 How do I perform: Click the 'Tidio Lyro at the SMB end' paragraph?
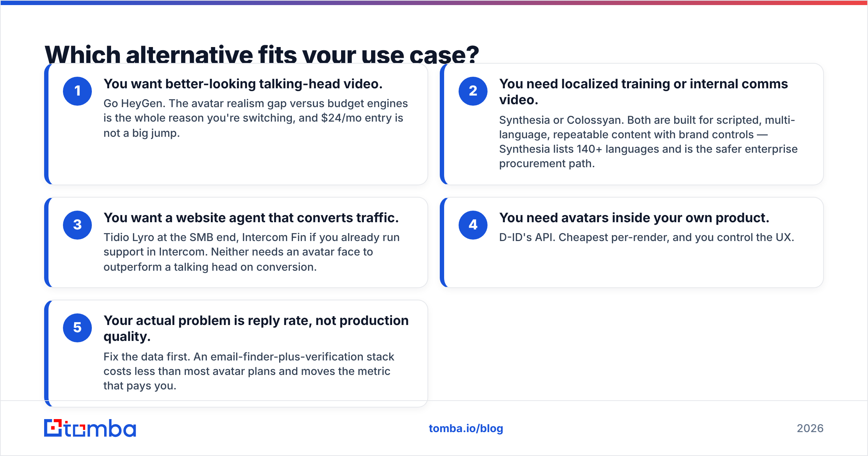(x=252, y=252)
